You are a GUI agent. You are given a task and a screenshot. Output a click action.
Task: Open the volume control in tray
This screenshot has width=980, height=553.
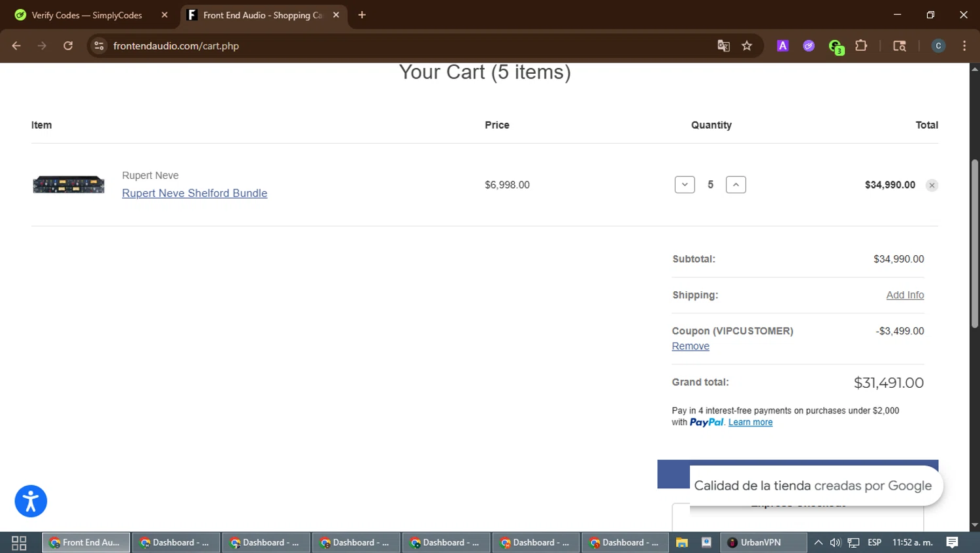835,543
